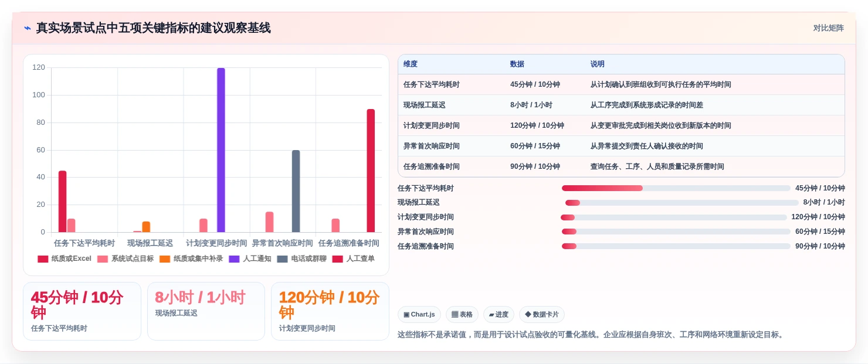Screen dimensions: 868x364
Task: Click the page title 真实场景试点中五项关键指标的建议观察基线
Action: click(154, 28)
